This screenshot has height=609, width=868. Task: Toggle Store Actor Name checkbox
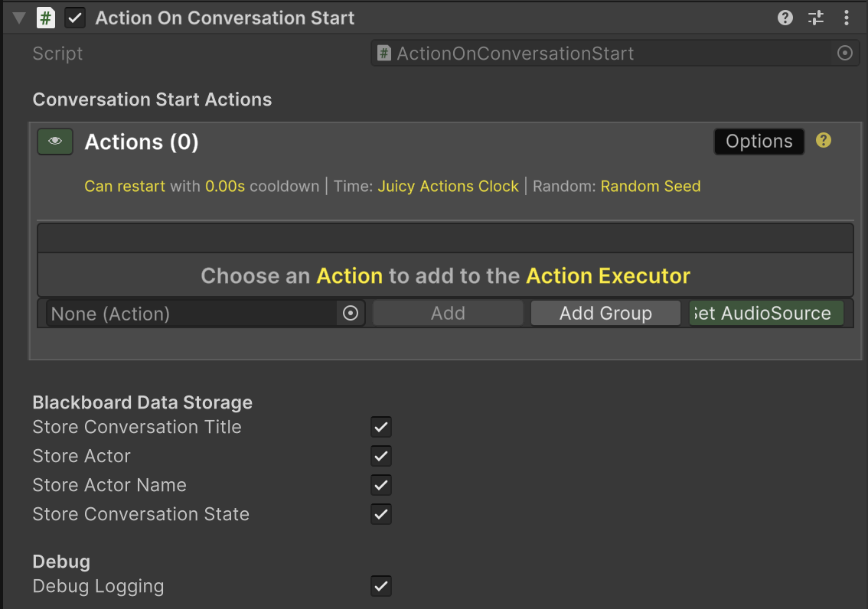click(381, 485)
